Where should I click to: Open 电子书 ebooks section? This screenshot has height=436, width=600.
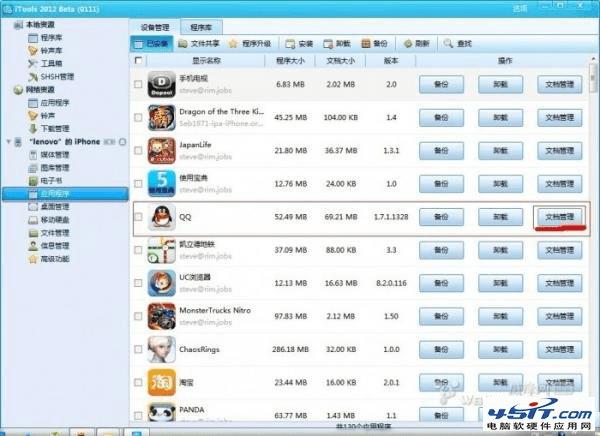[45, 180]
